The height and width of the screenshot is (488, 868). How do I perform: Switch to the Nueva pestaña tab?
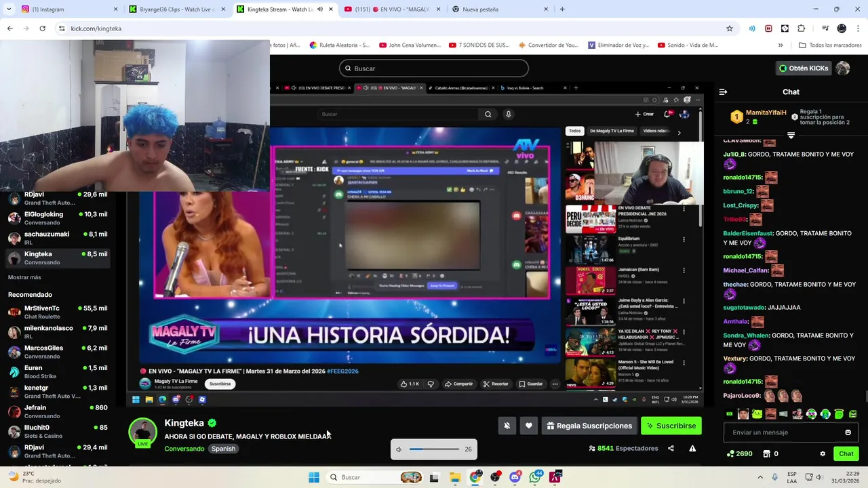(499, 9)
